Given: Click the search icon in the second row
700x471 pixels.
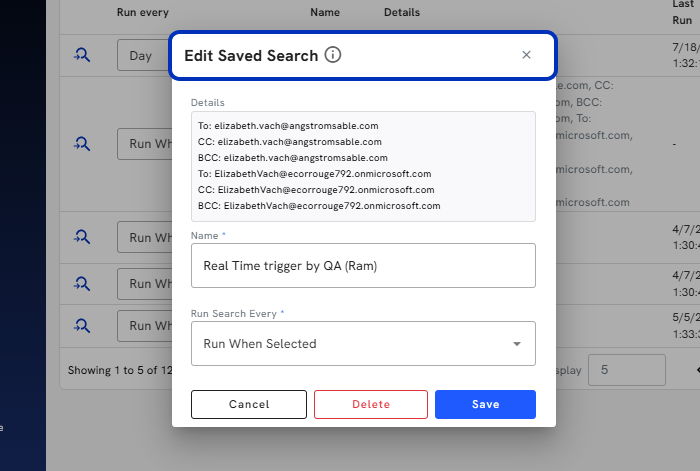Looking at the screenshot, I should 82,144.
